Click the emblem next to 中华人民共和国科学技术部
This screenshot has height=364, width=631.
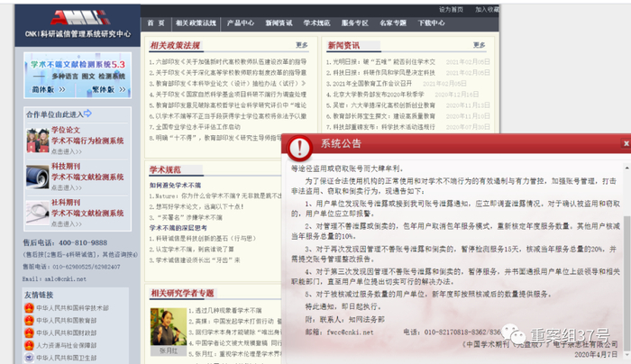[29, 308]
